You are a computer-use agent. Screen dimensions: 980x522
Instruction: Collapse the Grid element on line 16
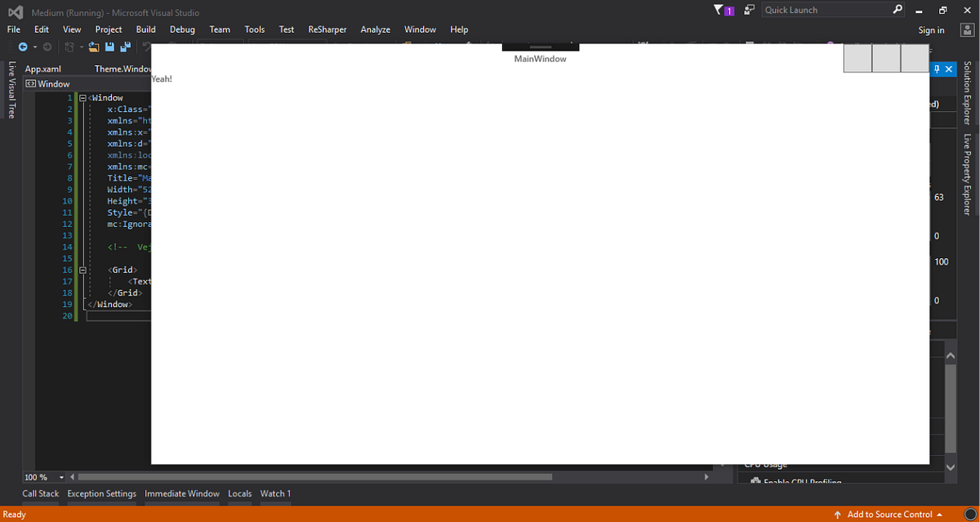pos(82,270)
